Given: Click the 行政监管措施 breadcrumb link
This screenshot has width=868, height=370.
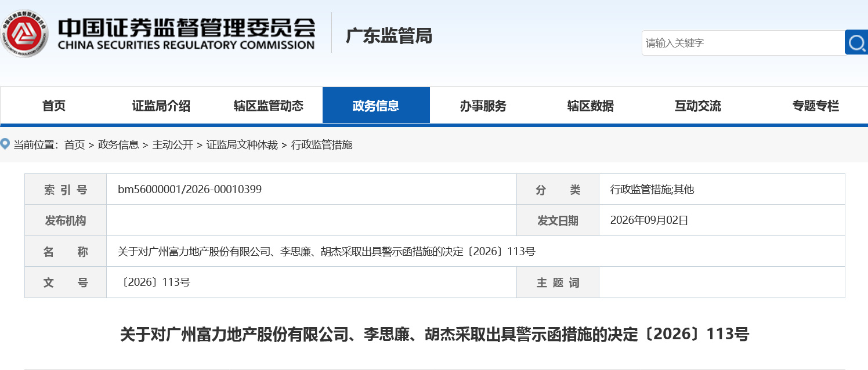Looking at the screenshot, I should [x=321, y=144].
